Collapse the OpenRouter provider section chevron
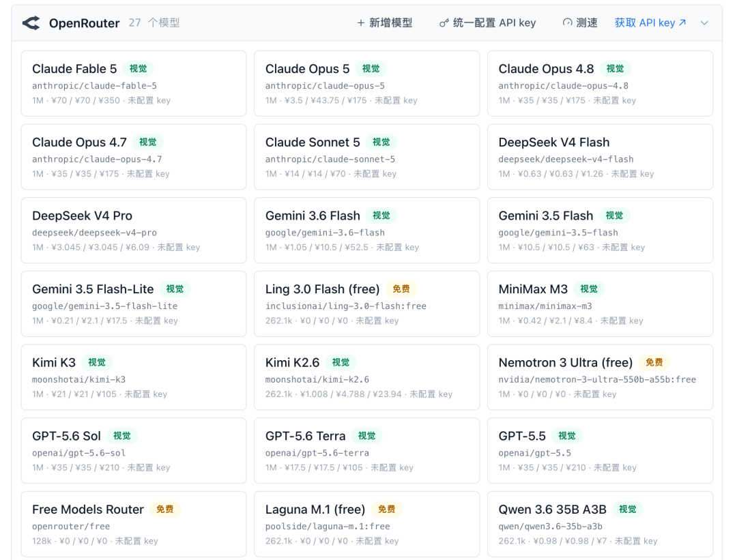 click(704, 23)
